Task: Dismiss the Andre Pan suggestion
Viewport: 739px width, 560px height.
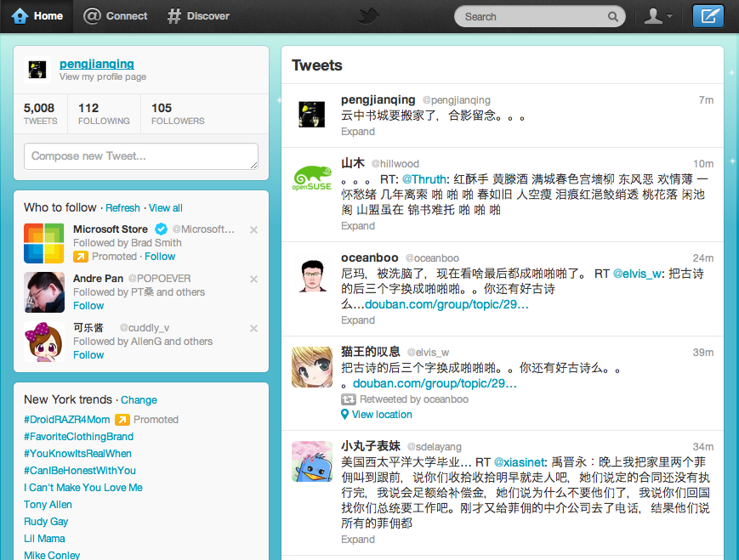Action: pyautogui.click(x=253, y=280)
